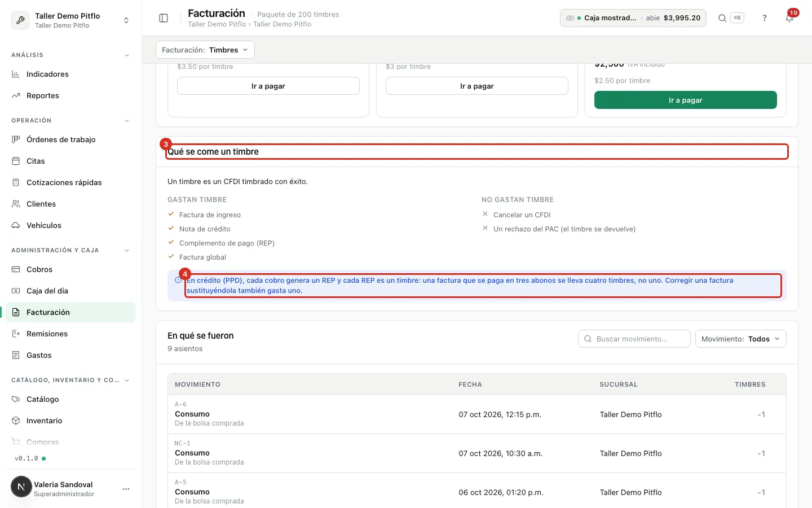The width and height of the screenshot is (812, 508).
Task: Collapse the Administración y Caja section
Action: point(127,251)
